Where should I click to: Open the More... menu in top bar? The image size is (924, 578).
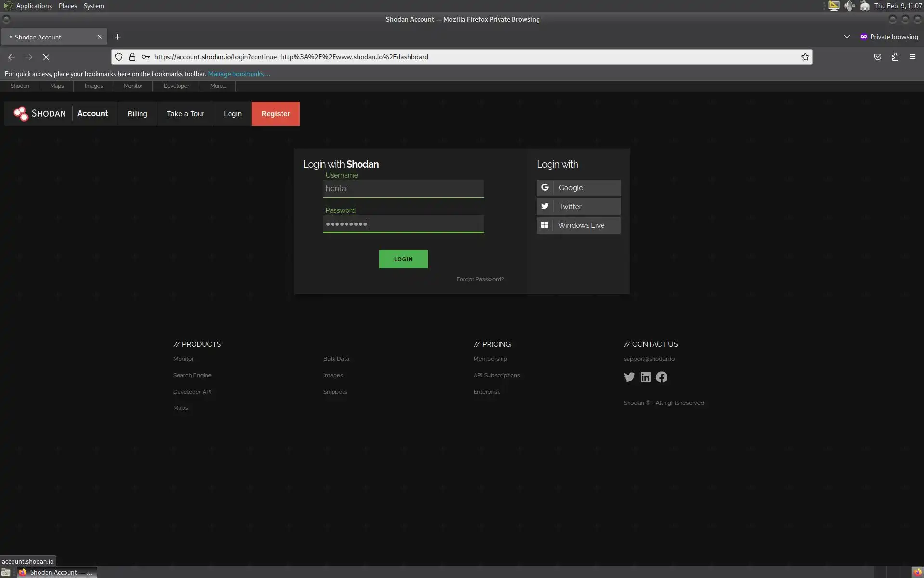pos(218,86)
